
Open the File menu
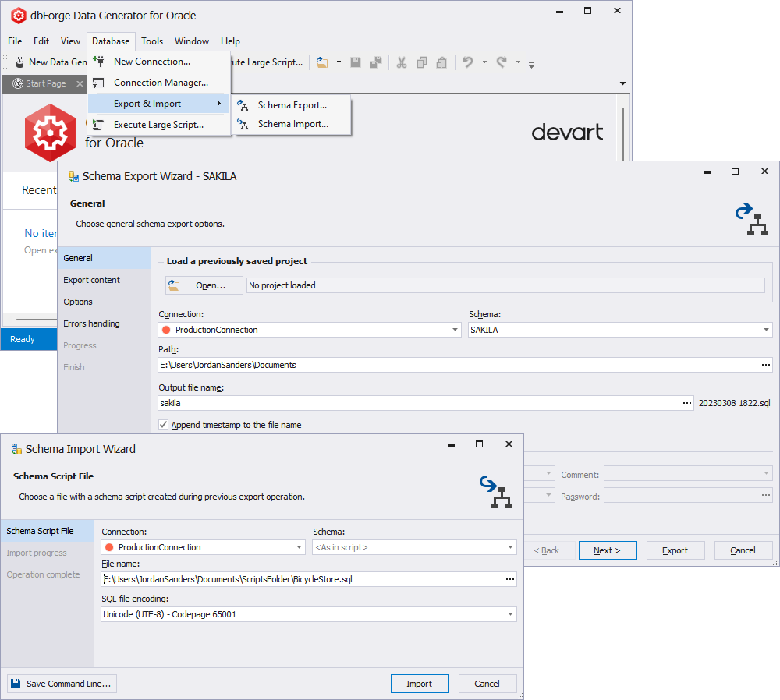click(x=15, y=41)
